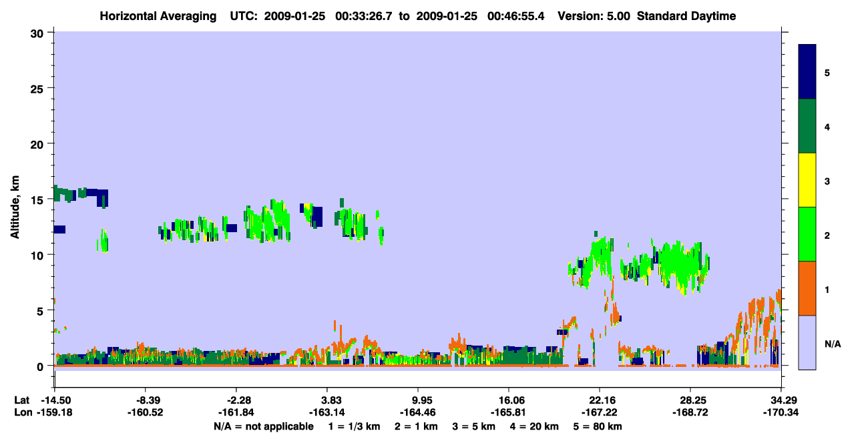Image resolution: width=868 pixels, height=445 pixels.
Task: Click the lavender N/A color bar segment
Action: tap(807, 342)
